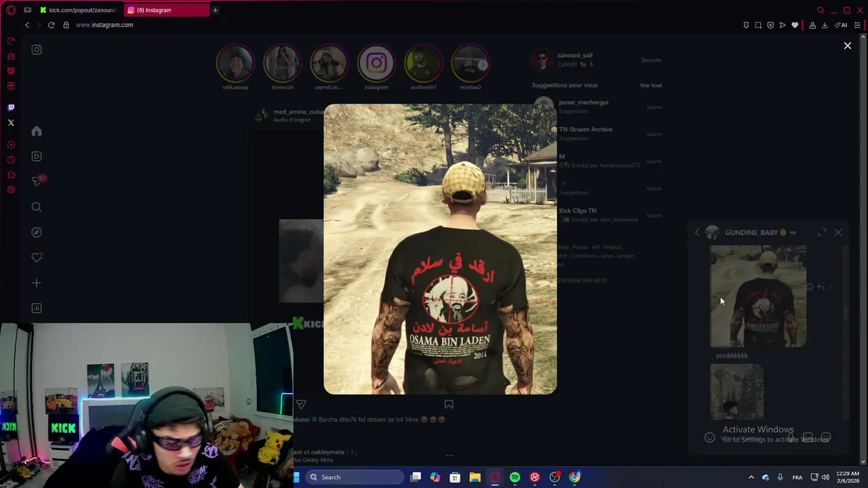Reload the Instagram page
This screenshot has height=488, width=868.
click(x=51, y=25)
